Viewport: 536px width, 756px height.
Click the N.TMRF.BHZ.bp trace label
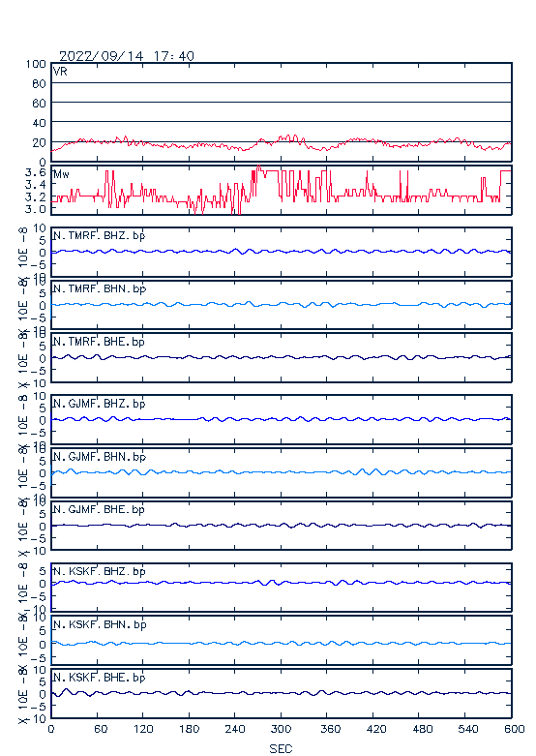pyautogui.click(x=100, y=236)
